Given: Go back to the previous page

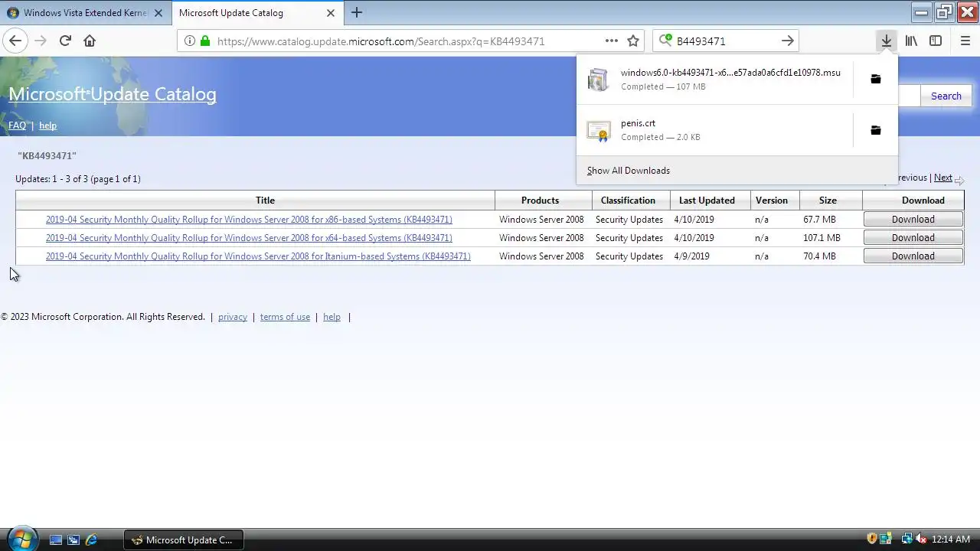Looking at the screenshot, I should click(15, 41).
